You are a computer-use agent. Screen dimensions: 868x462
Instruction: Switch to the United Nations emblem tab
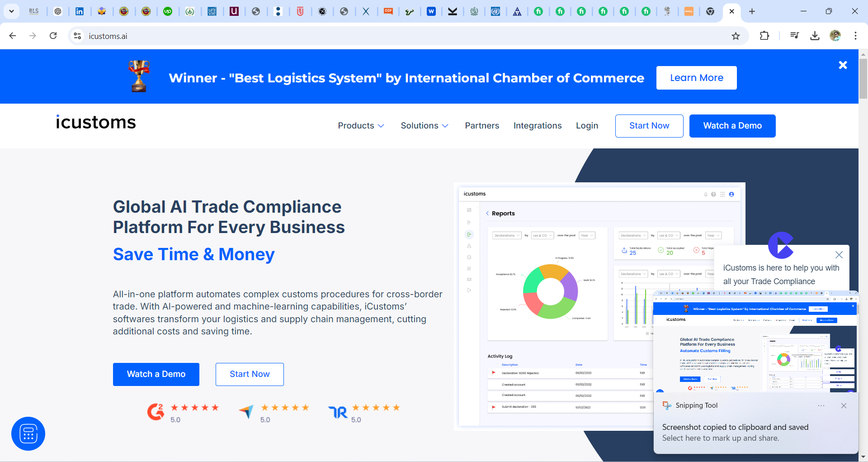click(495, 11)
